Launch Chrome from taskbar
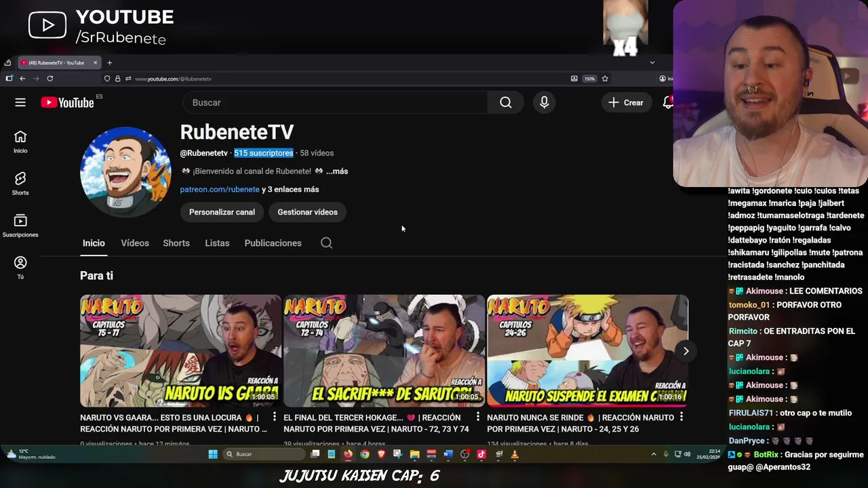The height and width of the screenshot is (488, 868). (365, 454)
